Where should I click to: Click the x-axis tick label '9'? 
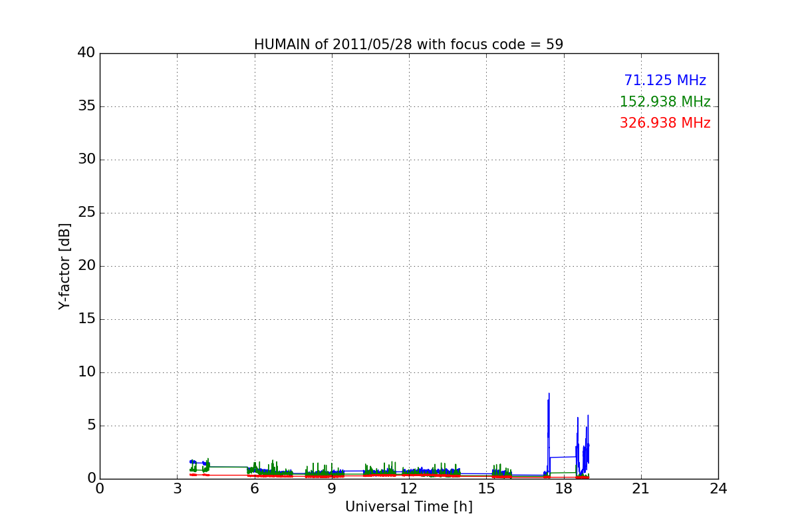point(332,489)
